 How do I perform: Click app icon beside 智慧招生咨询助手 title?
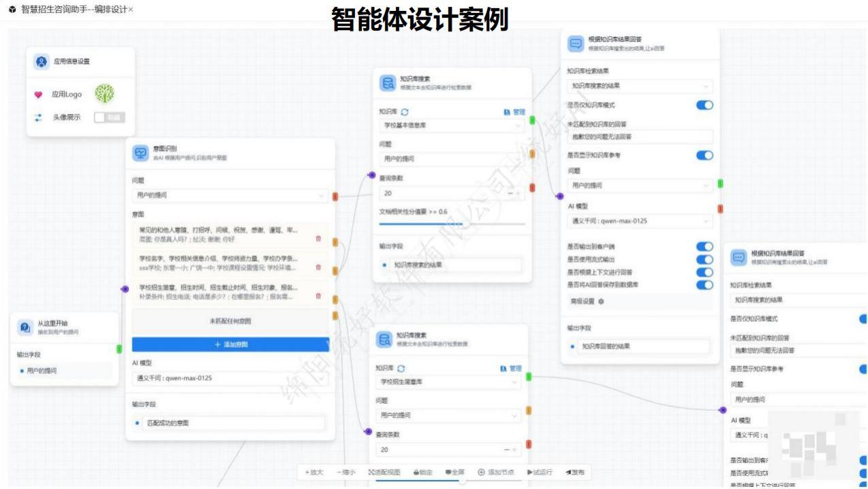pyautogui.click(x=12, y=10)
